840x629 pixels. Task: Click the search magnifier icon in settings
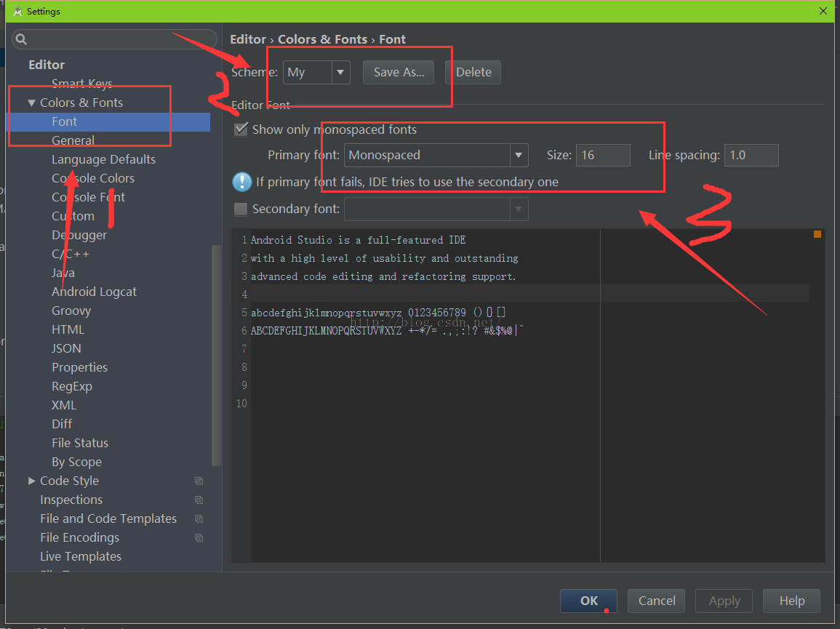point(21,39)
